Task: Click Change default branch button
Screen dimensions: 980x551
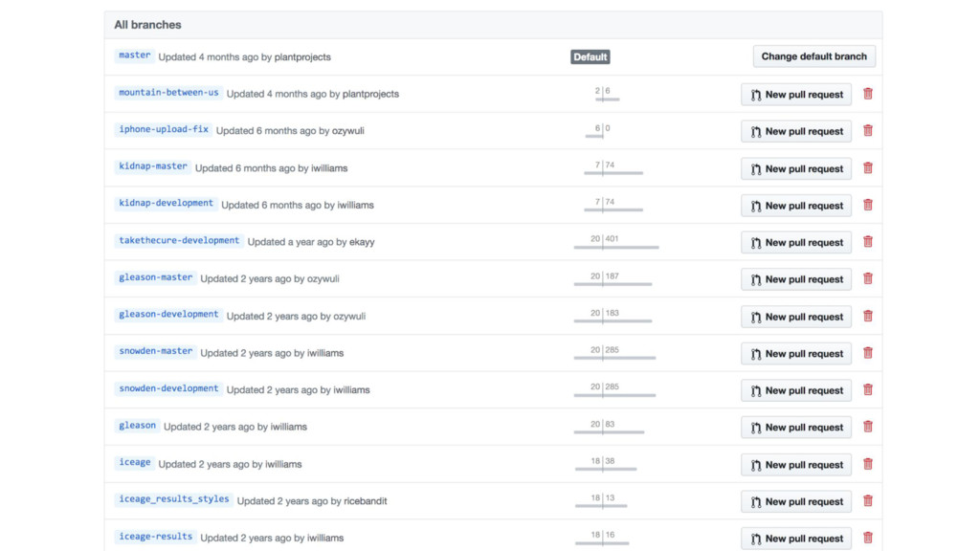Action: [x=813, y=56]
